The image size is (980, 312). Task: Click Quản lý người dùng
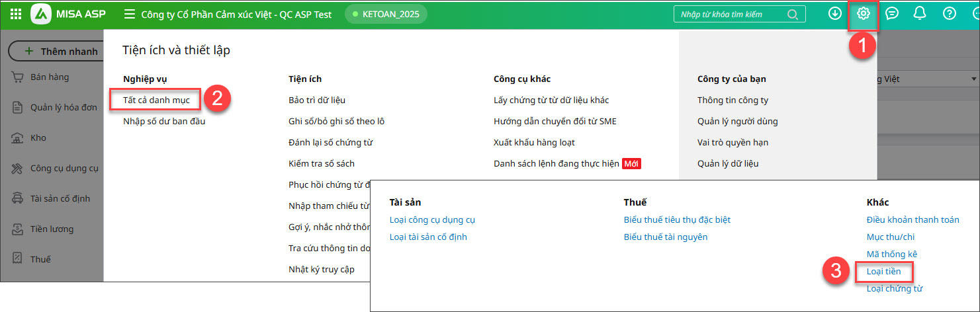point(737,121)
